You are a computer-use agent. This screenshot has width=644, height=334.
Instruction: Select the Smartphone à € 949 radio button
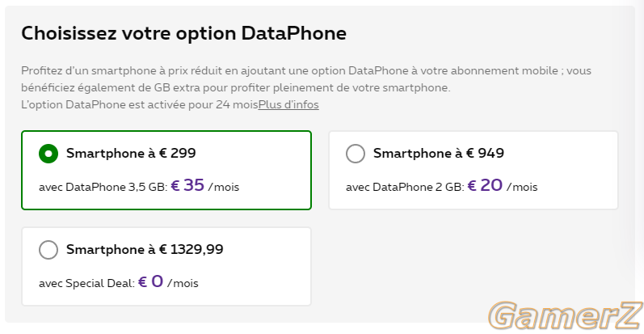coord(356,154)
